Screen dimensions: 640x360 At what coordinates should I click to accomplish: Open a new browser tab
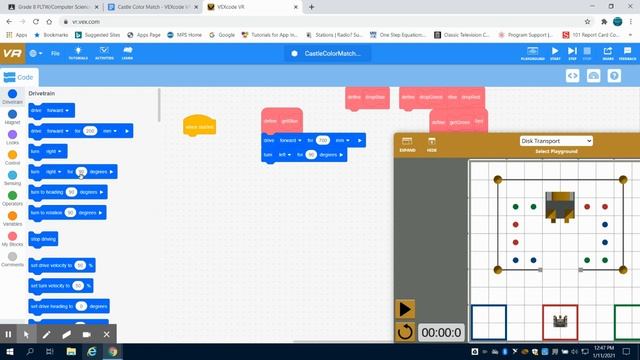(x=311, y=7)
